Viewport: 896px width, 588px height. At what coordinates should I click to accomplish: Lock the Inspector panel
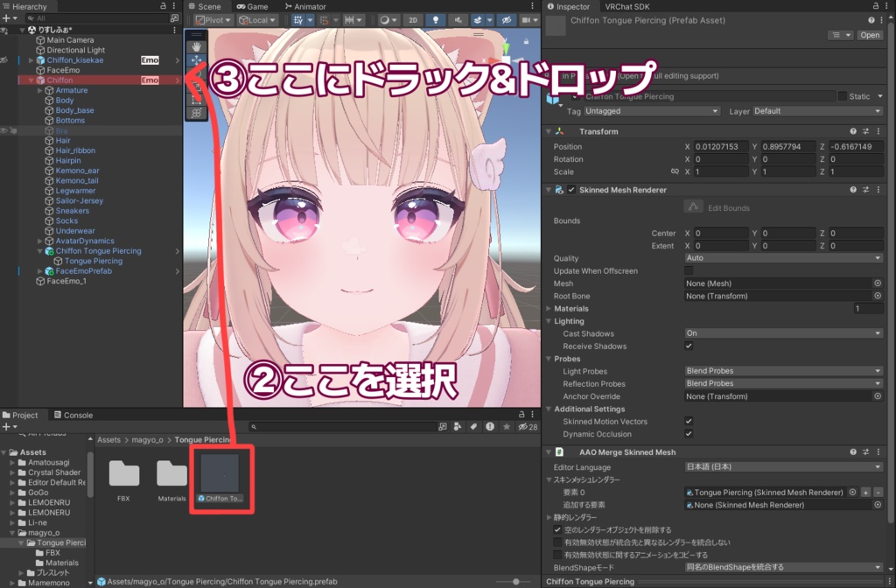pos(875,6)
